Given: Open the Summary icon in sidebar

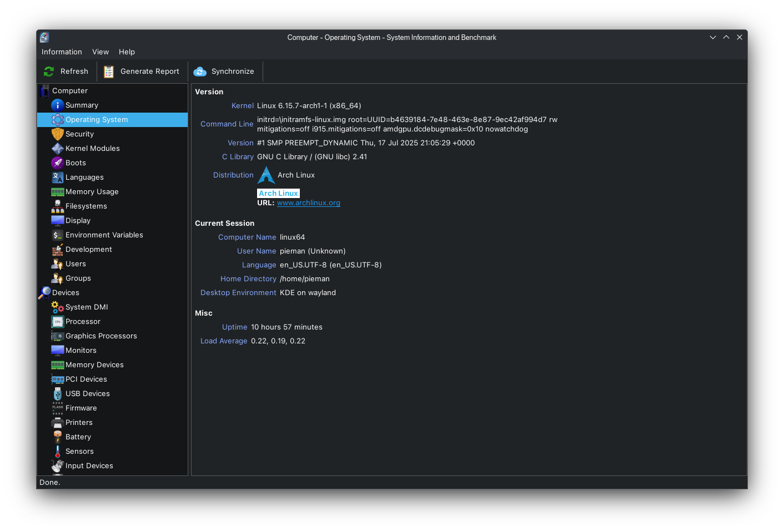Looking at the screenshot, I should 57,105.
